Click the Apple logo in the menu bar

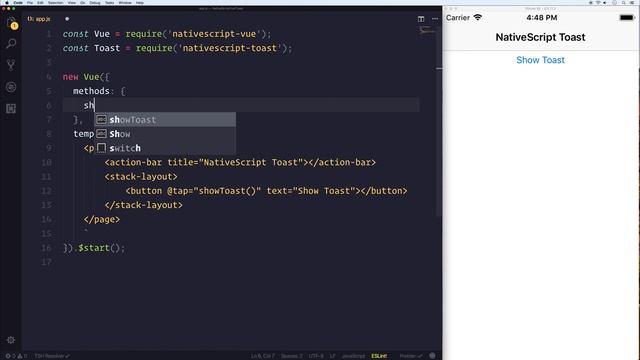pos(7,2)
